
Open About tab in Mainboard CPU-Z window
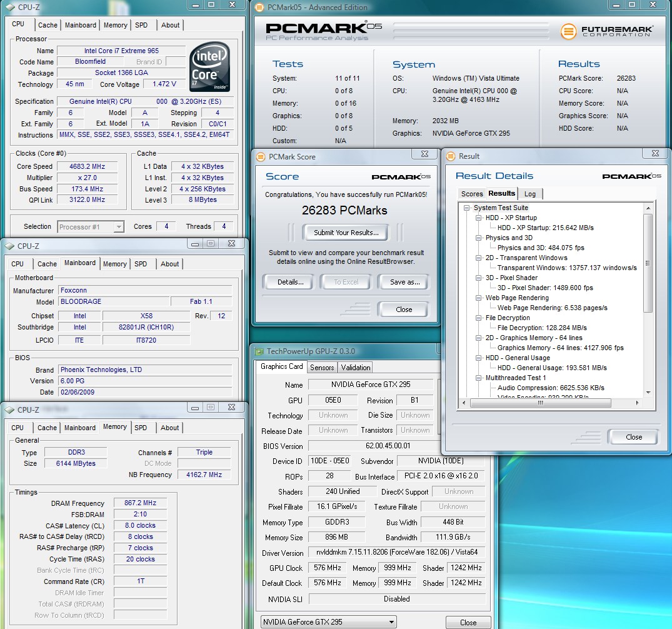169,264
